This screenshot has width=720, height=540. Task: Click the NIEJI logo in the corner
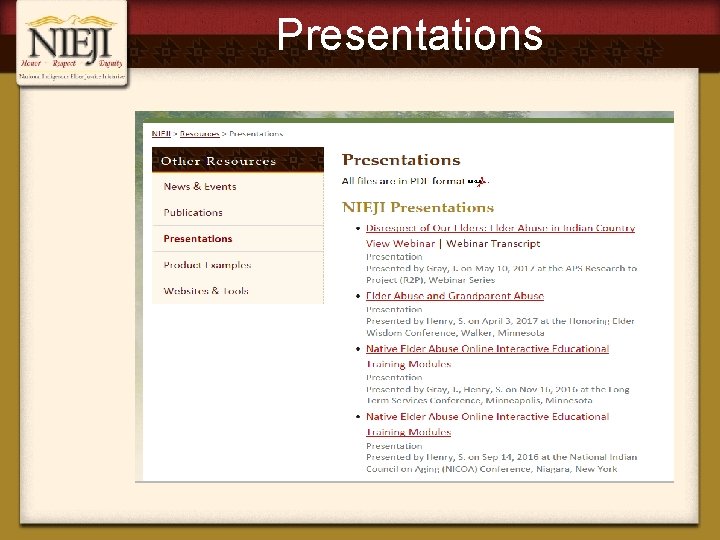click(72, 43)
